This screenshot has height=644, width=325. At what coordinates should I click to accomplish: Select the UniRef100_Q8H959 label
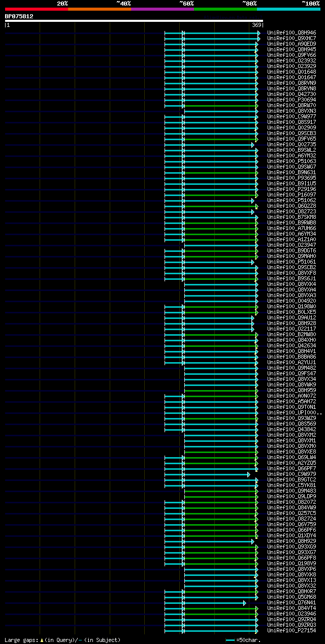point(292,390)
